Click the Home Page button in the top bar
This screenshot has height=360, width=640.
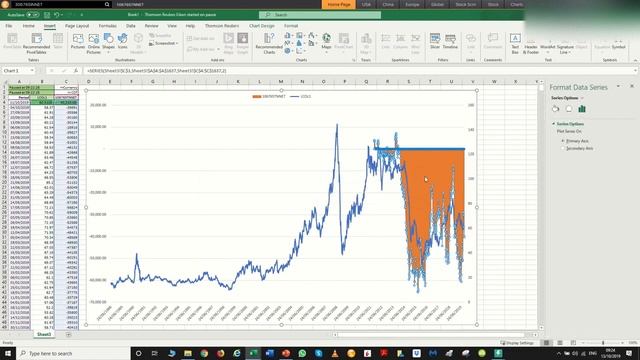pyautogui.click(x=339, y=4)
